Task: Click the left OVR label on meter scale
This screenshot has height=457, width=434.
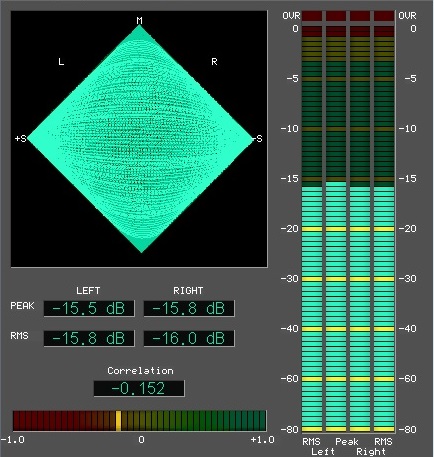Action: pos(291,16)
